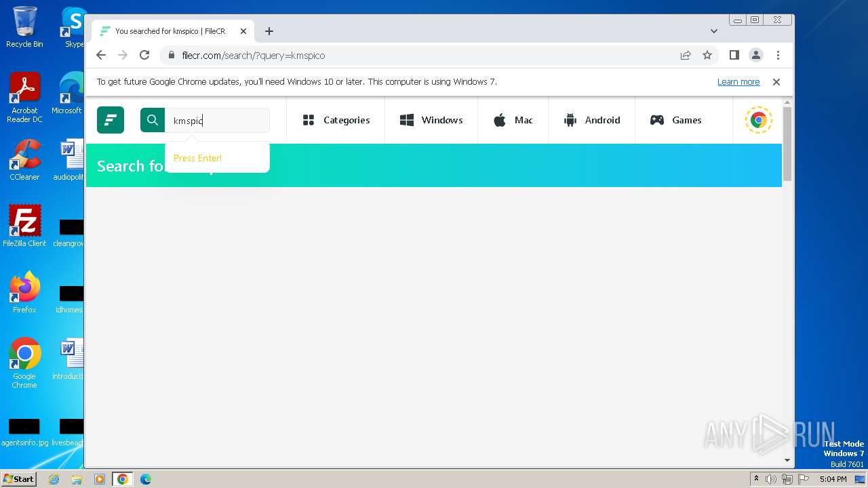Viewport: 868px width, 488px height.
Task: Click the FileCR green logo icon
Action: (111, 120)
